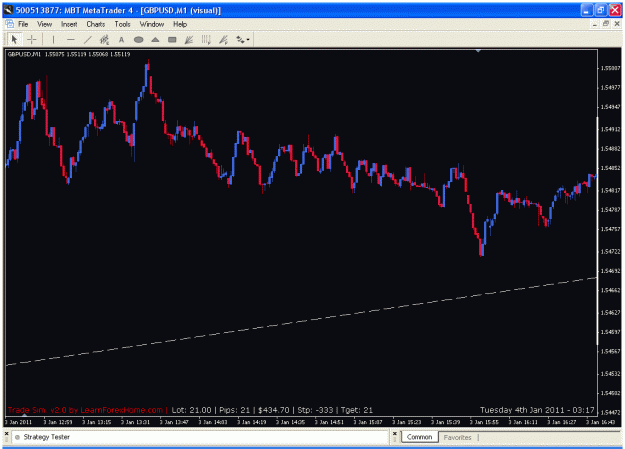Image resolution: width=625 pixels, height=449 pixels.
Task: Restore the inner chart window
Action: click(605, 24)
